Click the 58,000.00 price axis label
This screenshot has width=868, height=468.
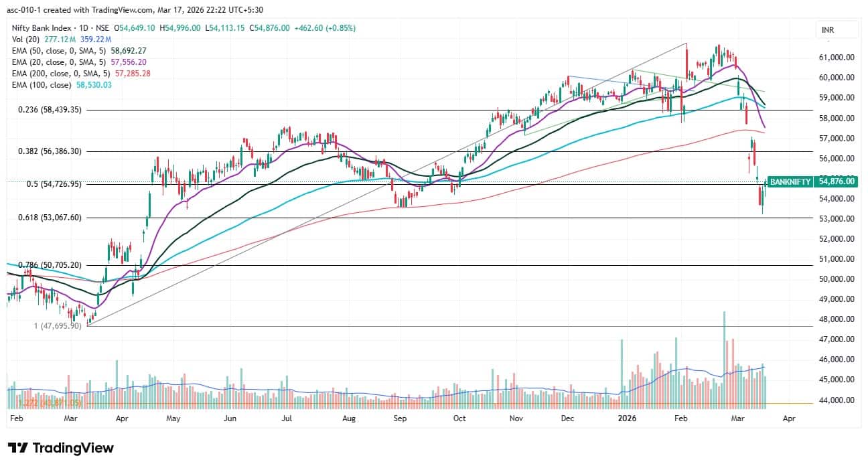tap(836, 119)
